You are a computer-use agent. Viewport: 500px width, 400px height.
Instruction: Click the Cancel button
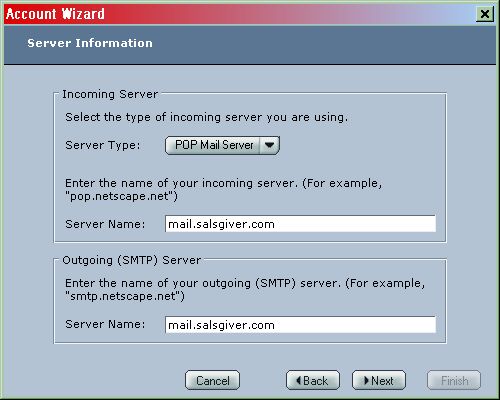pos(212,380)
